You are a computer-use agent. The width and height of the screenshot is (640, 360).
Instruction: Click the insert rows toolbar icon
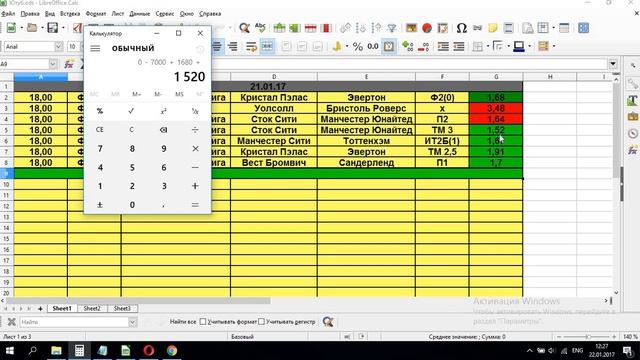coord(280,28)
